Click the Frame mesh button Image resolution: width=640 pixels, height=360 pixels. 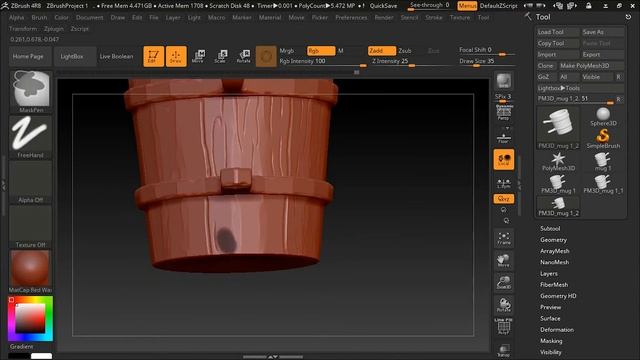pos(504,238)
